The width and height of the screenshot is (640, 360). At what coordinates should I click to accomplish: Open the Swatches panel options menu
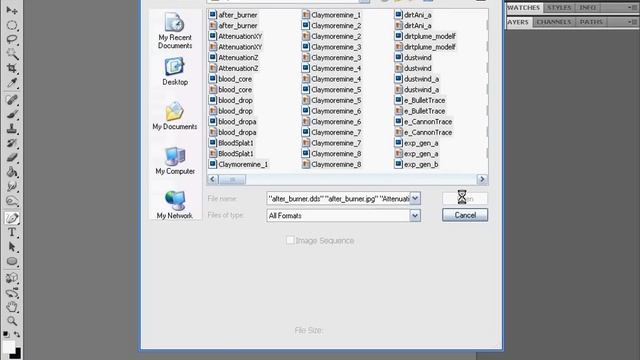(x=632, y=7)
